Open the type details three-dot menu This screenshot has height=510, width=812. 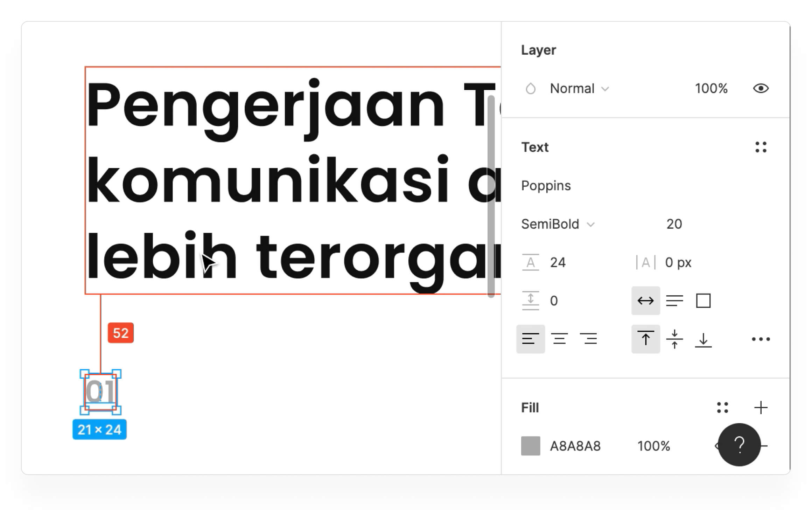[x=761, y=339]
